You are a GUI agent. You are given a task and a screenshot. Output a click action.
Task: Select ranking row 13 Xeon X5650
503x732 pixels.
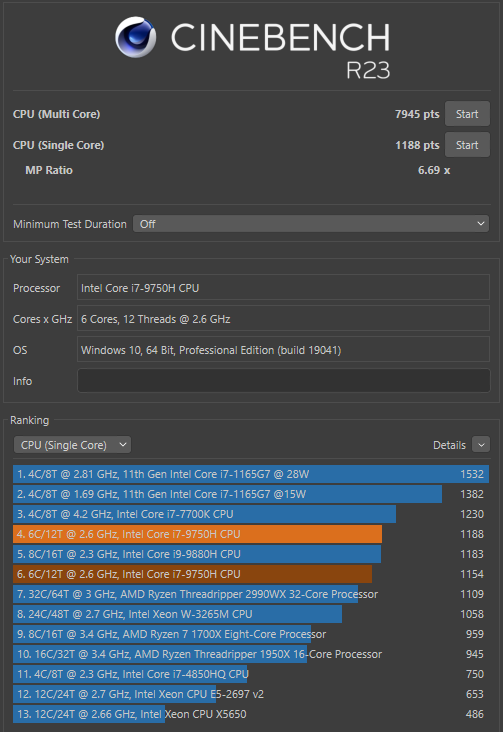[x=251, y=714]
